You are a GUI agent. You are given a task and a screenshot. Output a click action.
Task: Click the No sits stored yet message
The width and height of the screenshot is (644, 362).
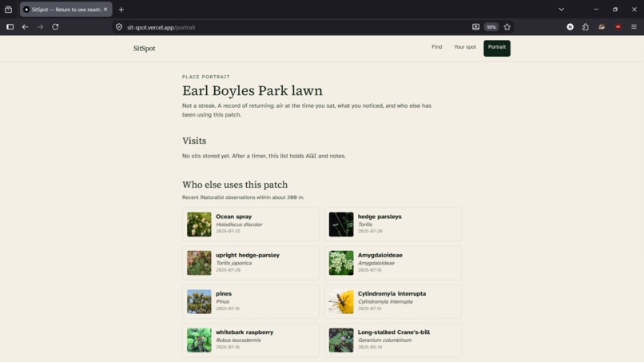(x=264, y=156)
